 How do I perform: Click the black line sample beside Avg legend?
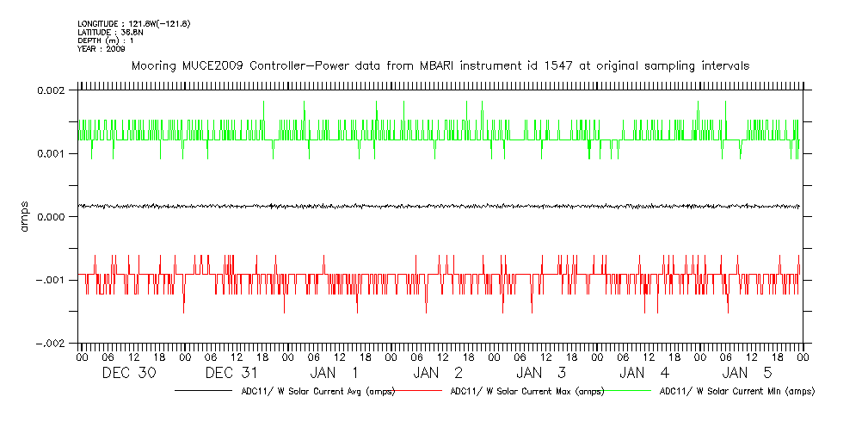pyautogui.click(x=206, y=391)
